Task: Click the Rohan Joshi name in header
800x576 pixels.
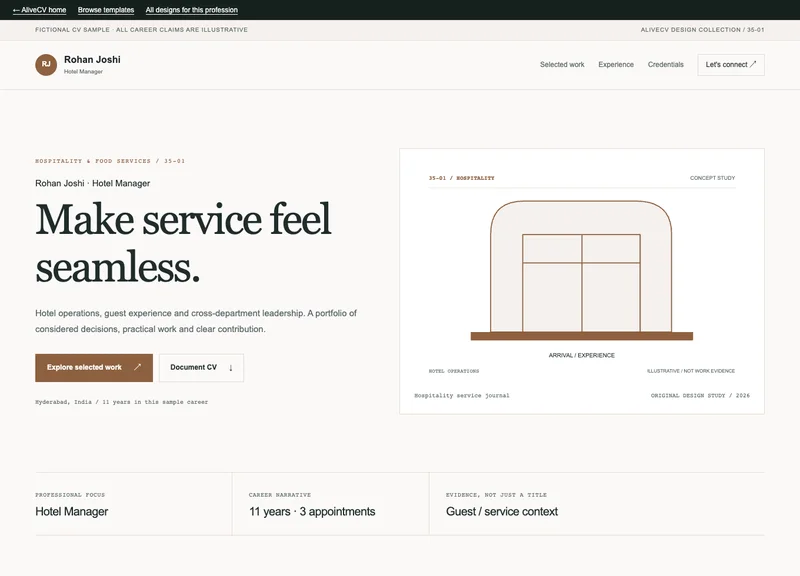Action: tap(92, 60)
